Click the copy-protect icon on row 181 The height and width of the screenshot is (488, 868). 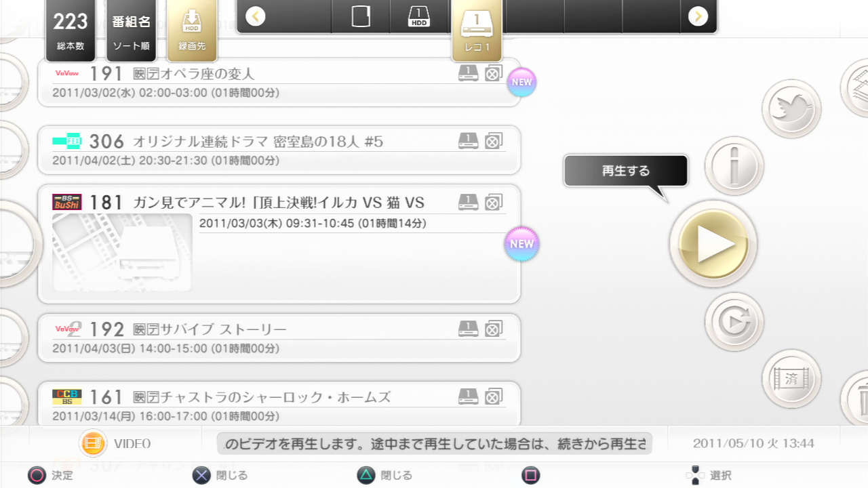[x=494, y=202]
